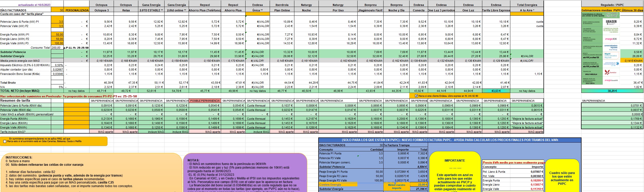The height and width of the screenshot is (192, 644).
Task: Select the Bono Social 0,03846 cell
Action: [x=57, y=74]
